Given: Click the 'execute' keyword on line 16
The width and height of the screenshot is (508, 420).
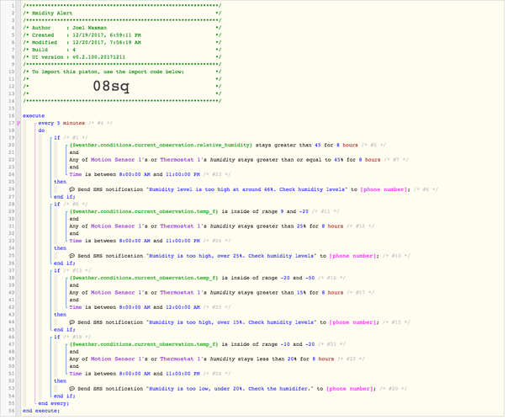Looking at the screenshot, I should pos(34,116).
